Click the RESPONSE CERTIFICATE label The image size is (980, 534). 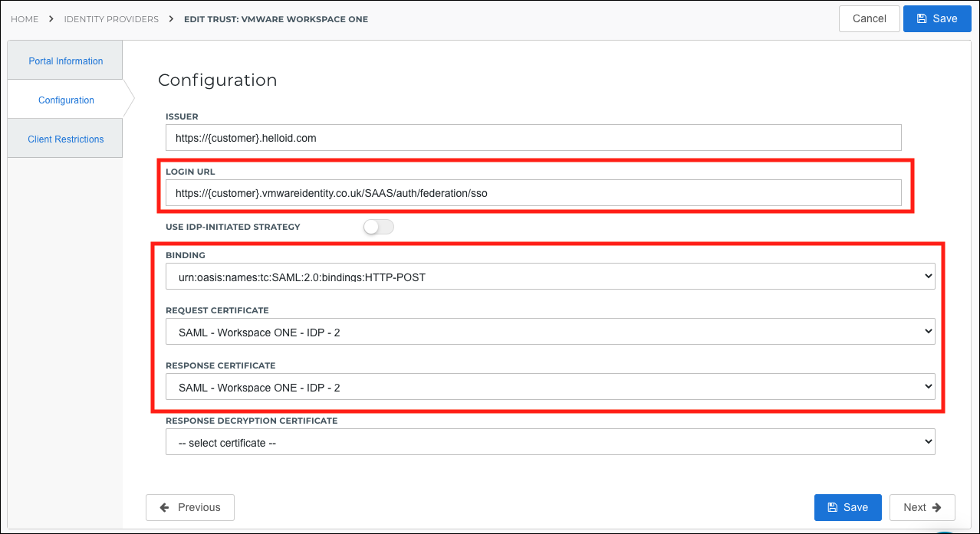click(x=220, y=365)
